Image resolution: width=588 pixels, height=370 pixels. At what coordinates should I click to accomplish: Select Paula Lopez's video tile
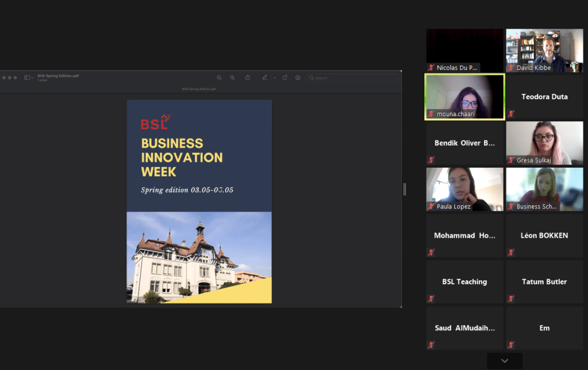[x=464, y=189]
